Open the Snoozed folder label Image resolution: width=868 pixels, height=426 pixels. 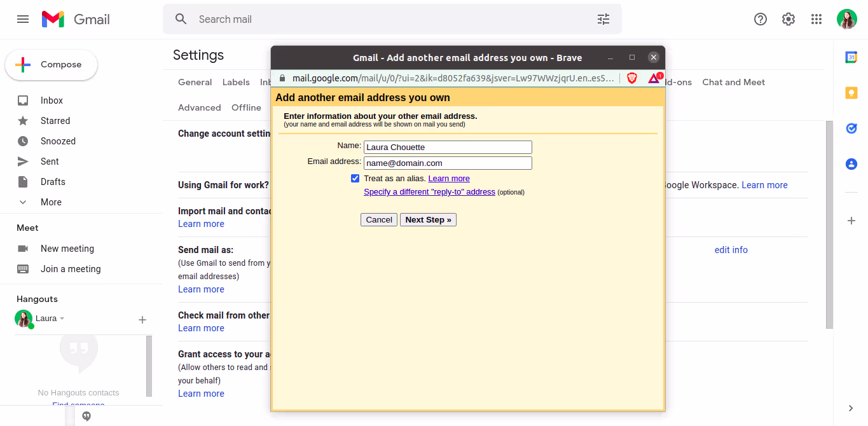58,141
